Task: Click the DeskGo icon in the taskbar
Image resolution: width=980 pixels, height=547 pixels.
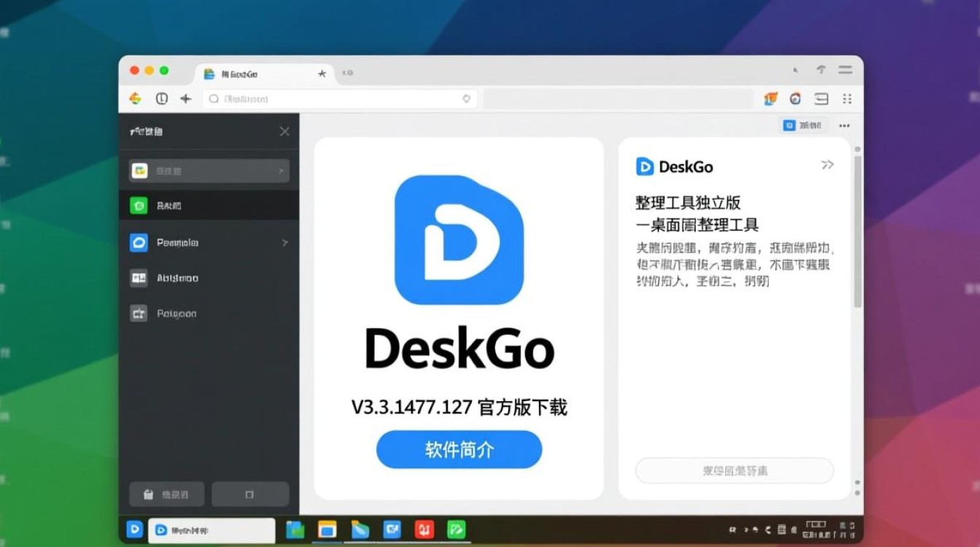Action: [x=134, y=530]
